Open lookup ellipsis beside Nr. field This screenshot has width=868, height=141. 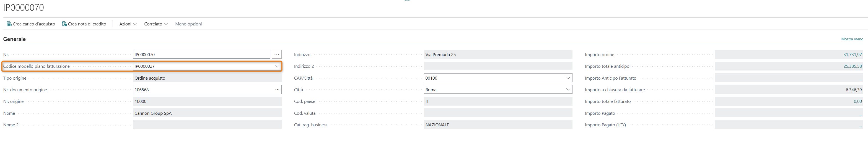click(277, 54)
